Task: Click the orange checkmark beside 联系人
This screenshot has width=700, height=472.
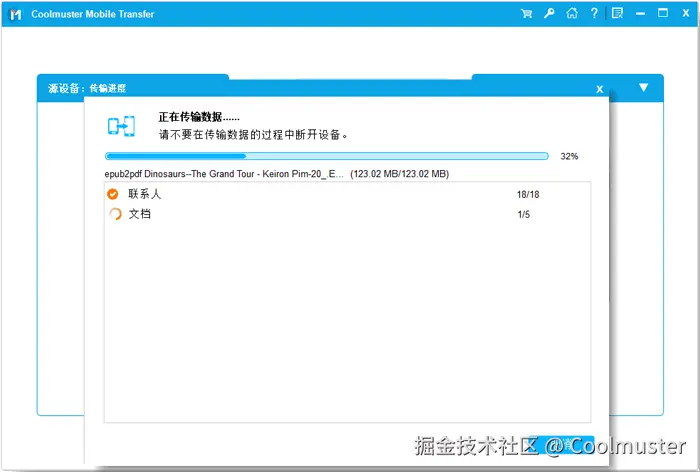Action: (x=113, y=194)
